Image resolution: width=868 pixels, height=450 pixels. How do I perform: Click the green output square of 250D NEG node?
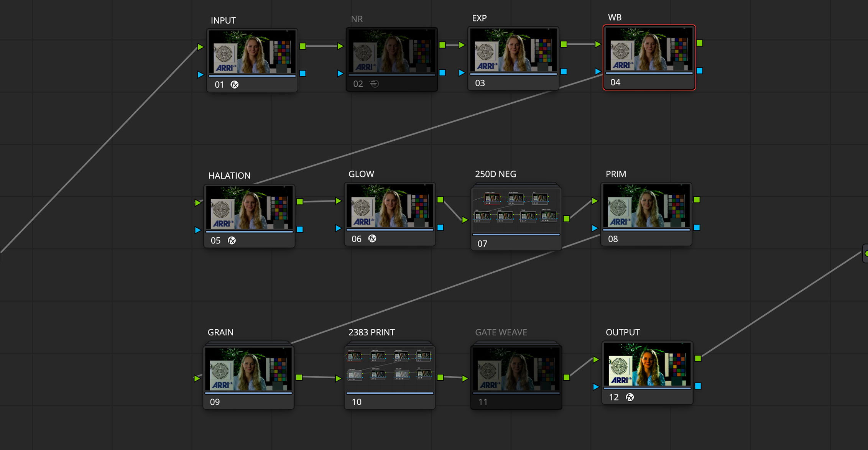(567, 218)
